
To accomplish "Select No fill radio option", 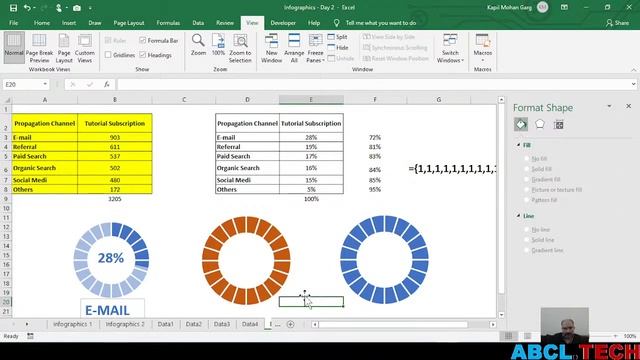I will [x=527, y=158].
